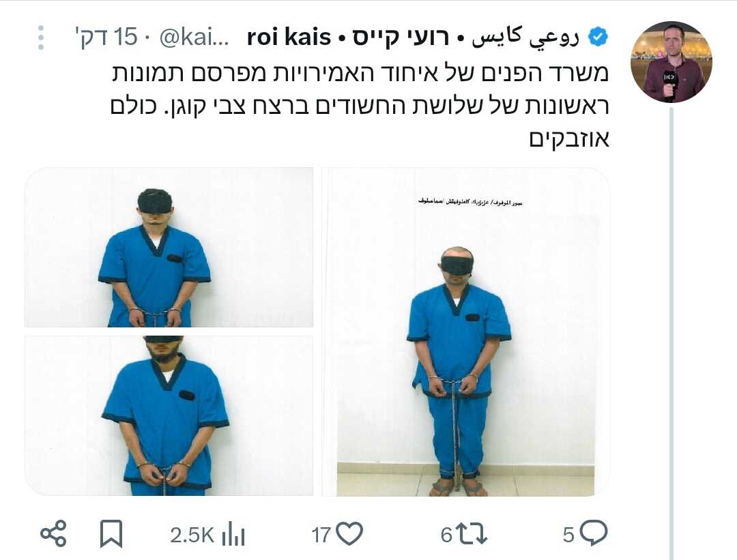This screenshot has height=560, width=737.
Task: Open the share icon below the tweet
Action: [53, 534]
